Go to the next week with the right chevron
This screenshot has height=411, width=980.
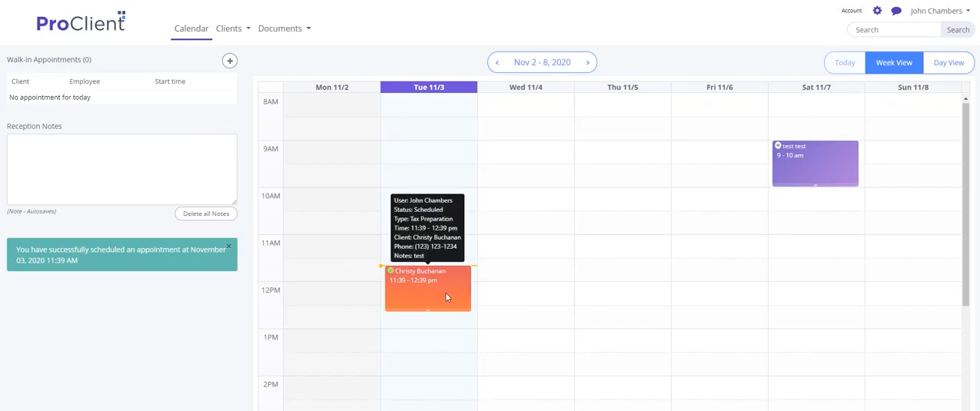pyautogui.click(x=588, y=62)
